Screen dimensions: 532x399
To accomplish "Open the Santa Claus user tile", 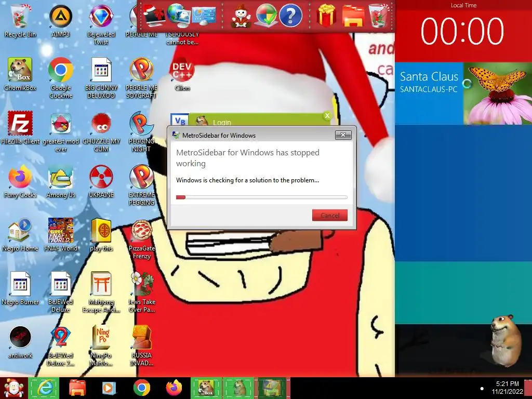I will (429, 93).
